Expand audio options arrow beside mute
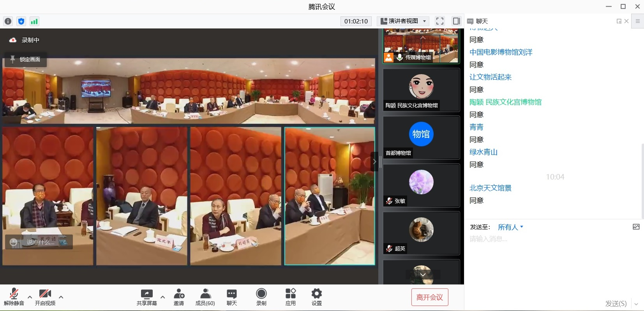Image resolution: width=644 pixels, height=311 pixels. coord(30,297)
